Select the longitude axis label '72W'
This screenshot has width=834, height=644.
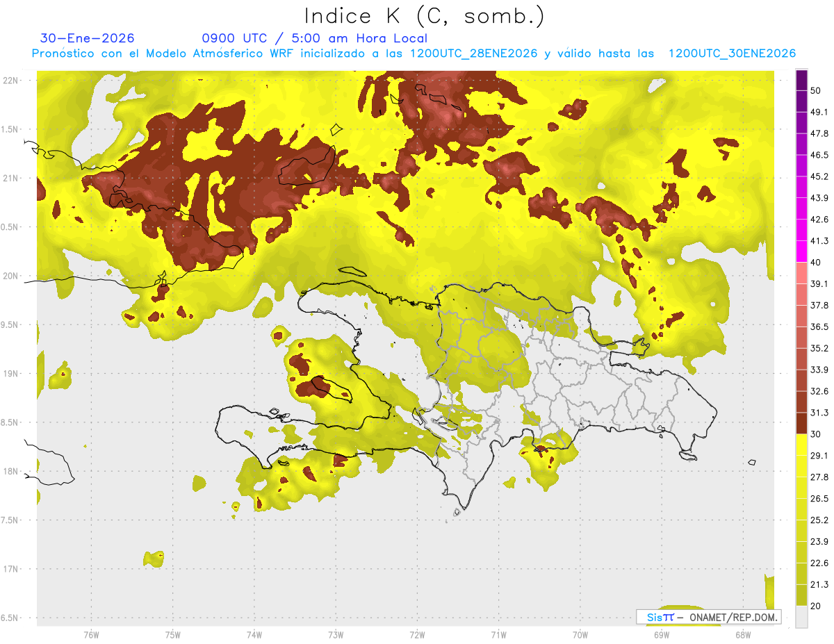417,634
